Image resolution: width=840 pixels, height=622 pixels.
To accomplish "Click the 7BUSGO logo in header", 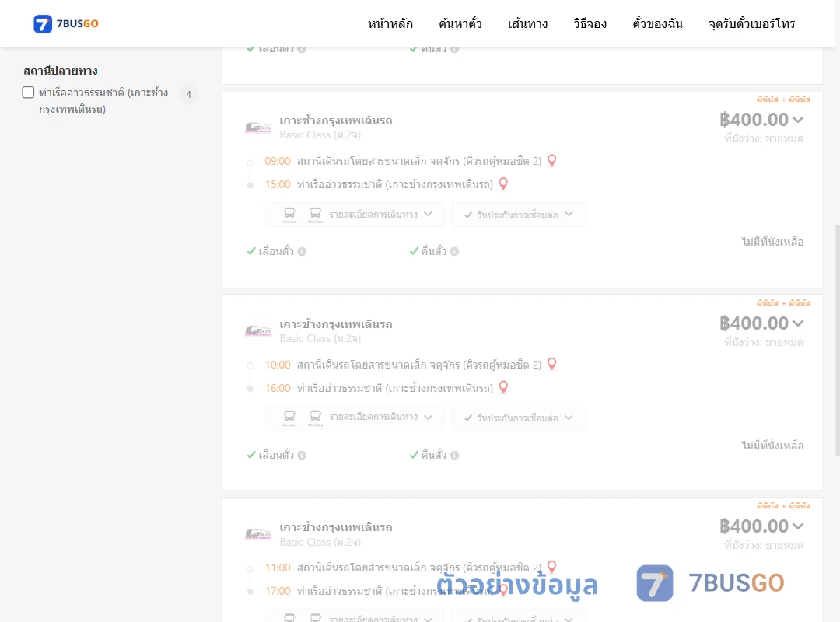I will (x=66, y=23).
